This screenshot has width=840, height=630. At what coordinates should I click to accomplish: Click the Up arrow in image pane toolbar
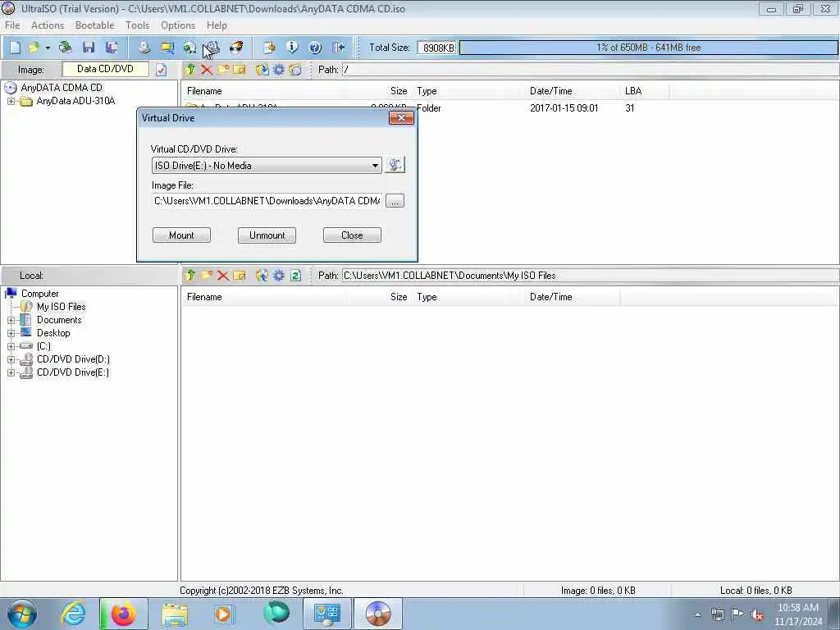pyautogui.click(x=189, y=70)
